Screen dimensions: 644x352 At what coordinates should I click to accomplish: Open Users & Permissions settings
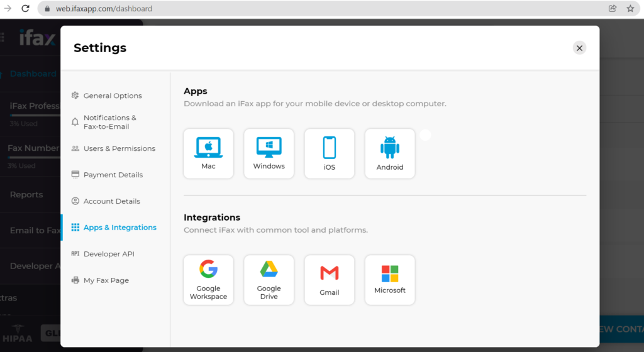[x=119, y=148]
